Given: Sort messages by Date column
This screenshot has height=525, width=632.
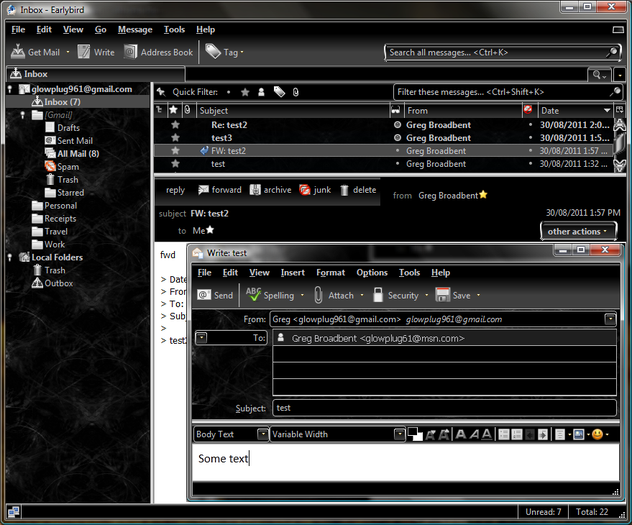Looking at the screenshot, I should tap(575, 110).
